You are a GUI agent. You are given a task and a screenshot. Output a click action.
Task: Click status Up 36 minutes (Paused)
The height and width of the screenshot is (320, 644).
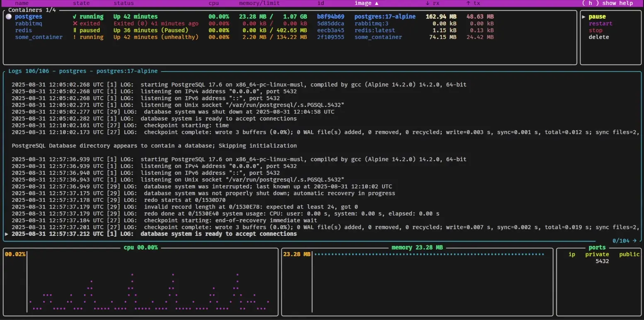pos(151,30)
